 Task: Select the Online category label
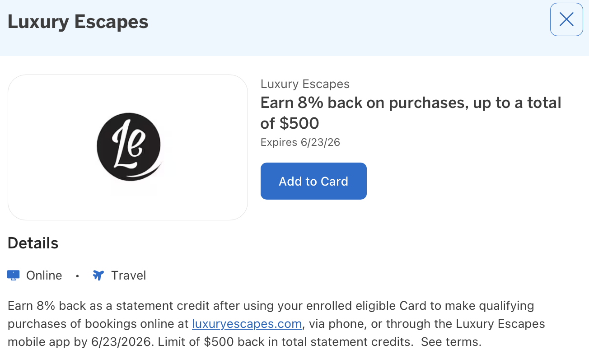44,275
